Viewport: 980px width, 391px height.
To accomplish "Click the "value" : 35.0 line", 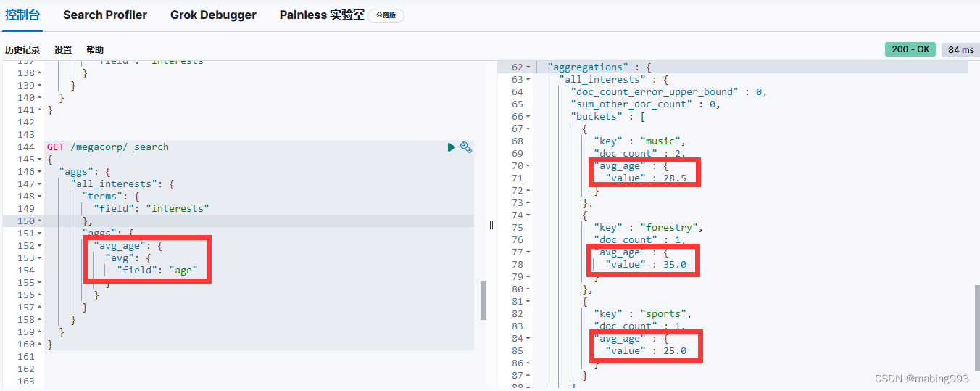I will point(645,265).
